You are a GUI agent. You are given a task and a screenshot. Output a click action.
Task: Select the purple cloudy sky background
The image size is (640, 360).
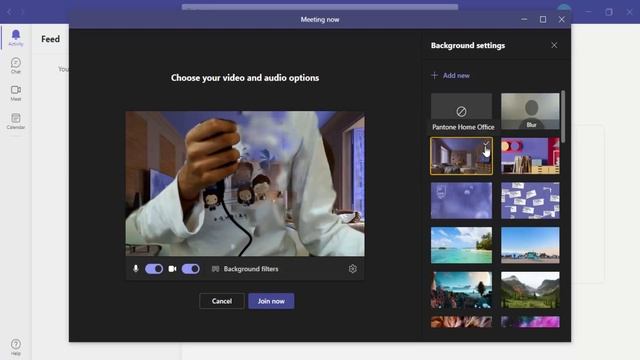(461, 200)
